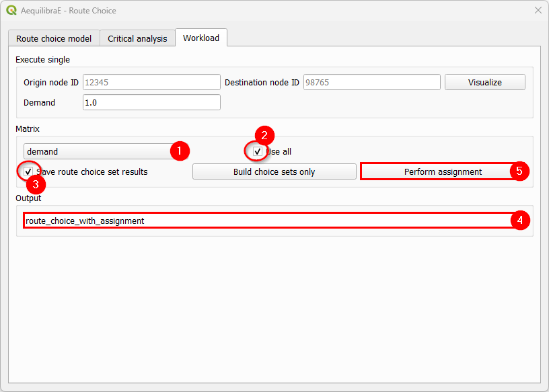This screenshot has height=392, width=549.
Task: Open the demand matrix dropdown
Action: tap(98, 151)
